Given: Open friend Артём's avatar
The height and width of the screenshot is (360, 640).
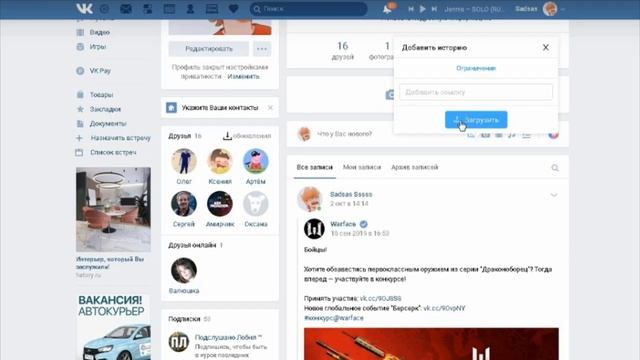Looking at the screenshot, I should click(256, 161).
